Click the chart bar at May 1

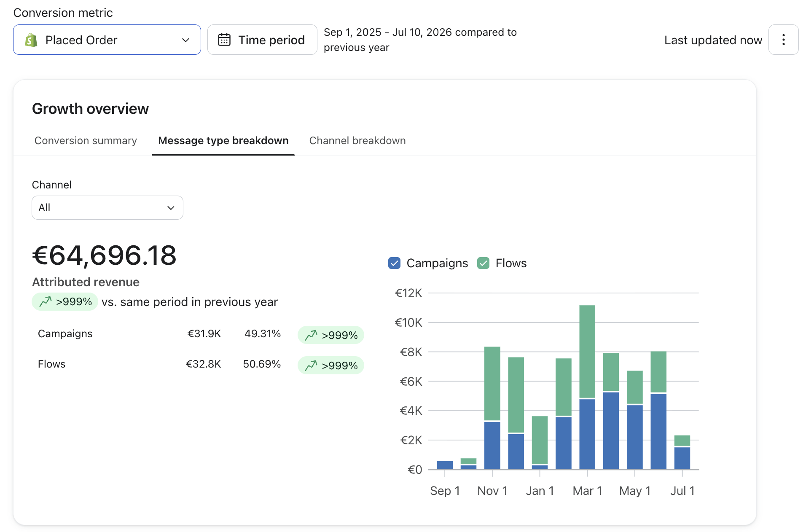pyautogui.click(x=635, y=420)
